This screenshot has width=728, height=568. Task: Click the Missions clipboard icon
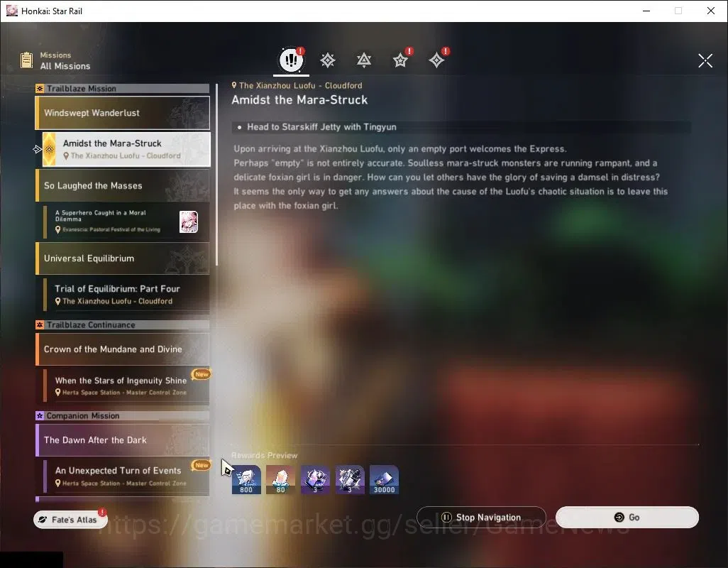point(26,60)
